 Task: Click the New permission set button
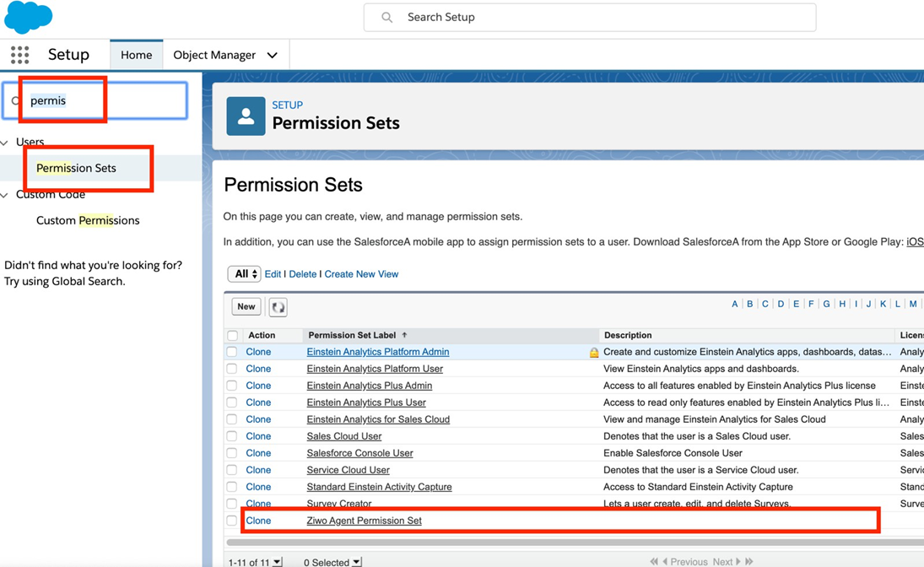(246, 306)
